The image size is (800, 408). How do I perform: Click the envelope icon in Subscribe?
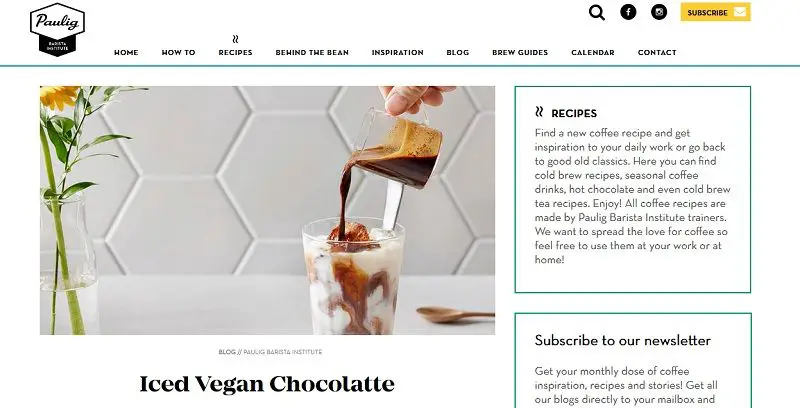pos(740,12)
